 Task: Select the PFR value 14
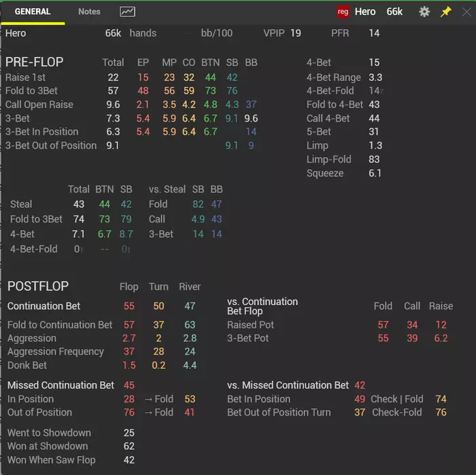pyautogui.click(x=374, y=33)
